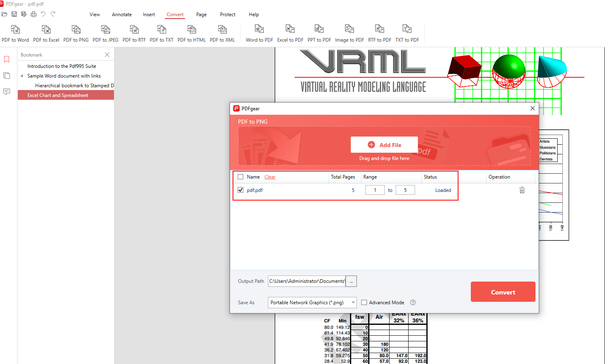Image resolution: width=605 pixels, height=364 pixels.
Task: Switch to the Page tab
Action: point(201,15)
